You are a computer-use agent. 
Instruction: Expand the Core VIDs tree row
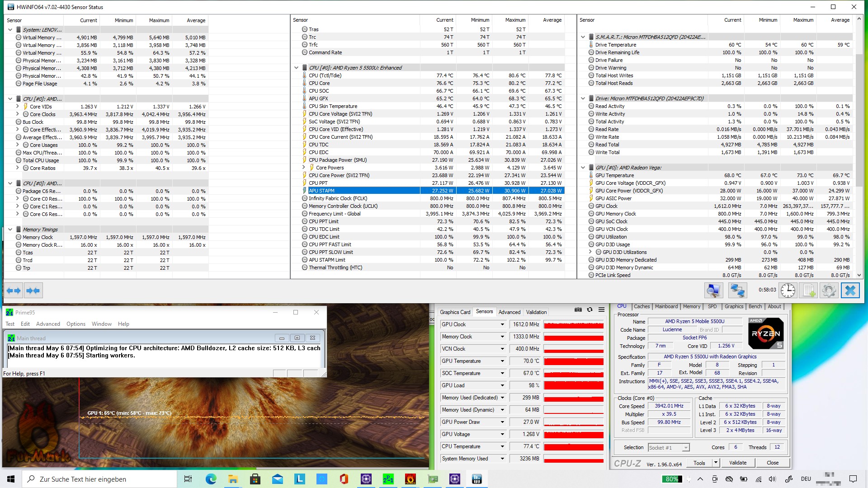tap(18, 107)
